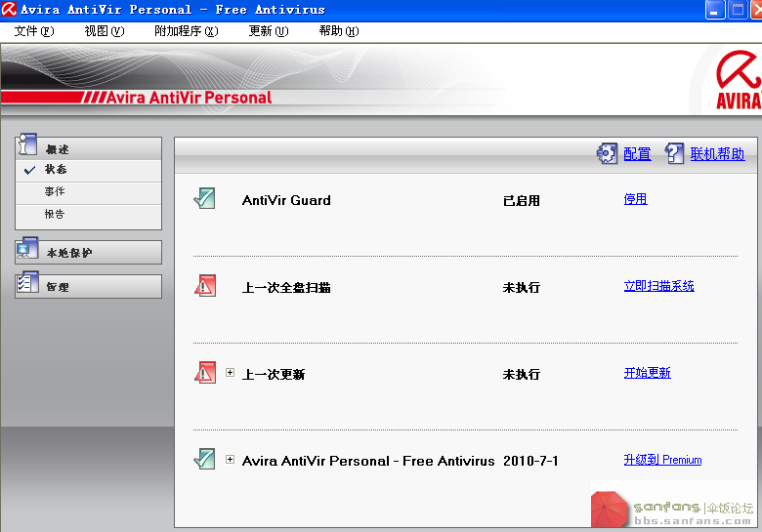Select the 事件 item in sidebar
Viewport: 762px width, 532px height.
coord(89,191)
